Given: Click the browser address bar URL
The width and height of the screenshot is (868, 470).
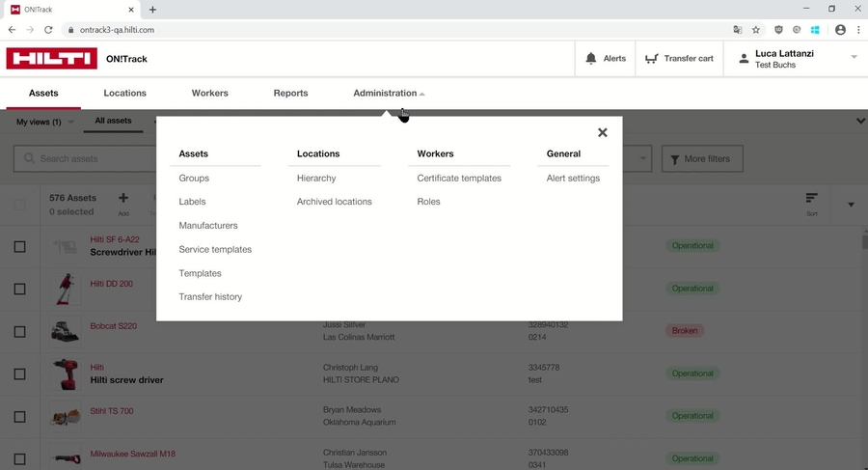Looking at the screenshot, I should coord(117,30).
